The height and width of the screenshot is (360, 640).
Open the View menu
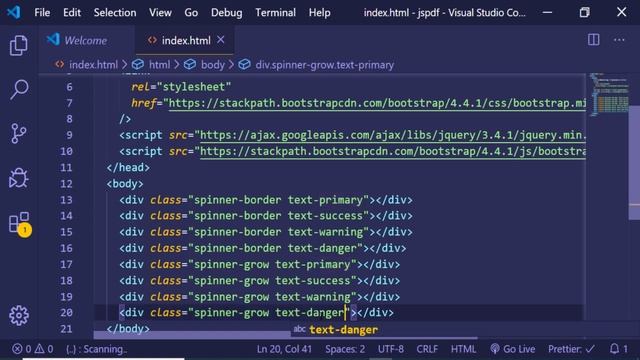click(160, 13)
